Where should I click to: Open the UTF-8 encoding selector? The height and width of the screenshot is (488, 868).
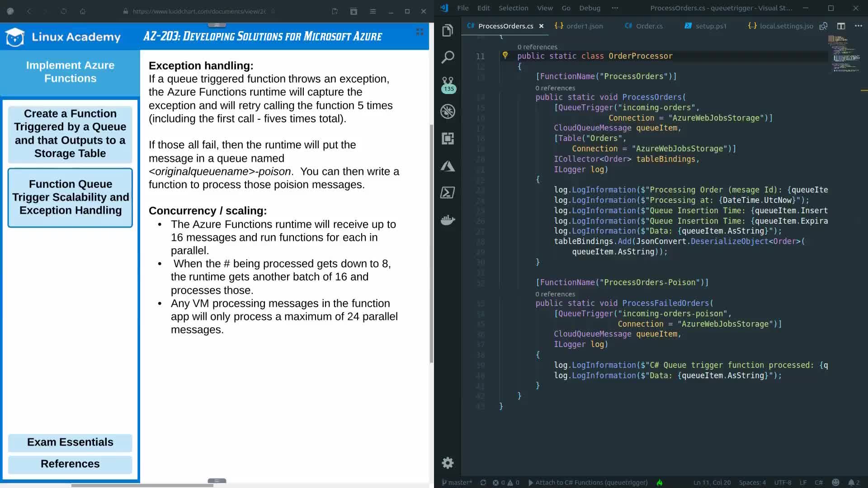(x=783, y=483)
